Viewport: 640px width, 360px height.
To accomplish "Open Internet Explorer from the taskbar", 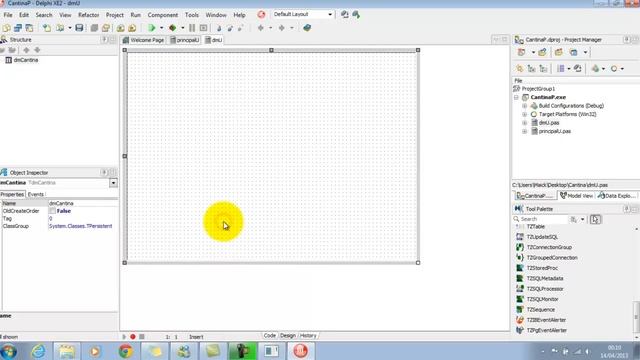I will click(38, 351).
